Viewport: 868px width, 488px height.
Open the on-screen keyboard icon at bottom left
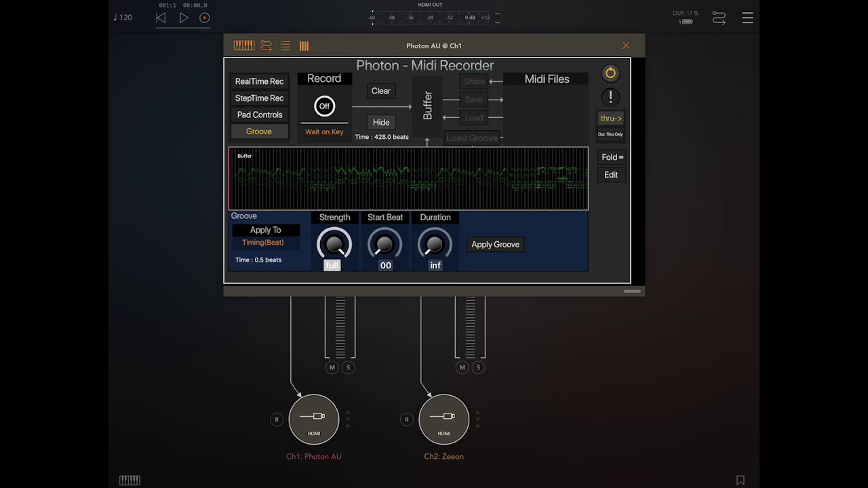130,481
